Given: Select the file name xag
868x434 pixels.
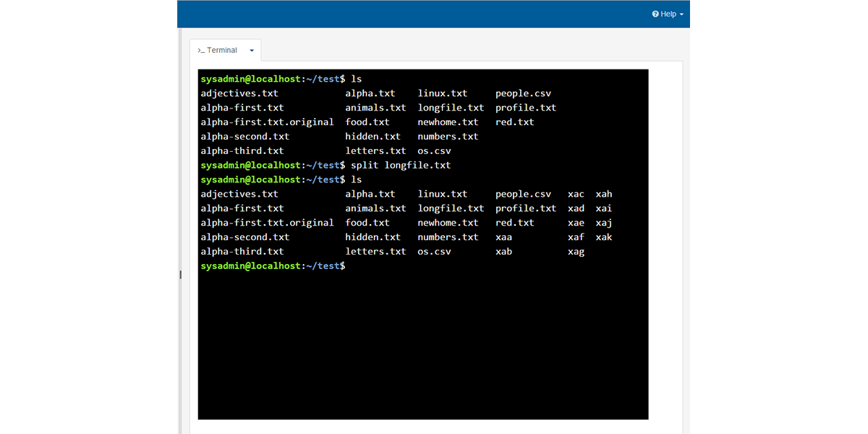Looking at the screenshot, I should tap(576, 252).
